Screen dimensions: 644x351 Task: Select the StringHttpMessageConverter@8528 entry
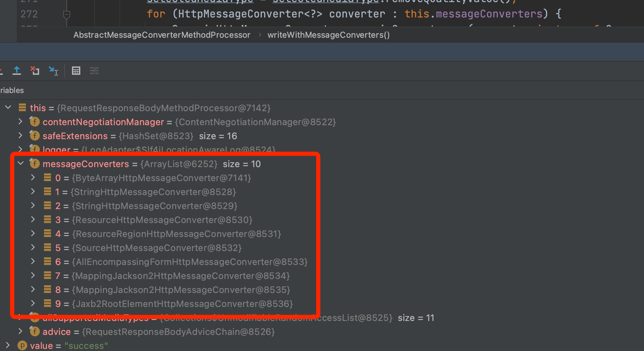322,192
